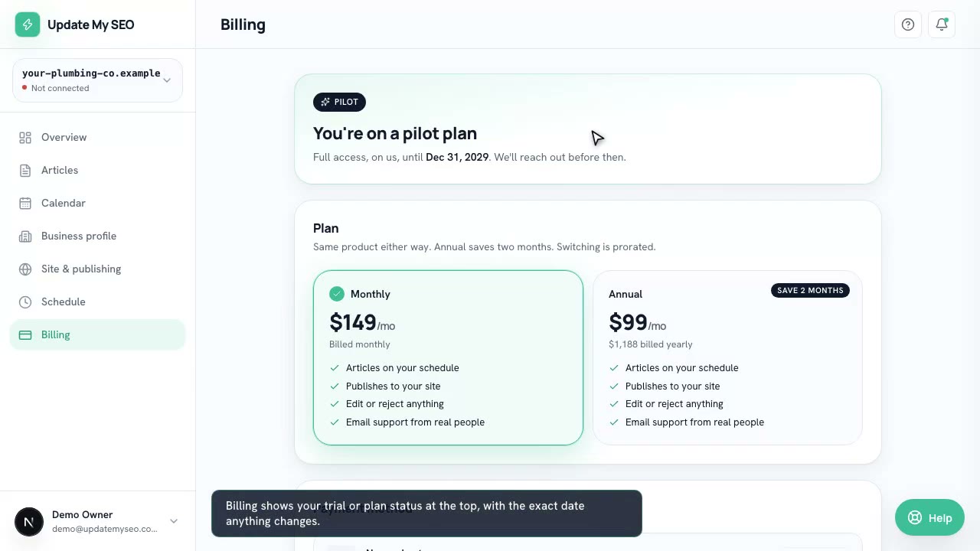Click the Calendar icon in sidebar
This screenshot has height=551, width=980.
point(25,204)
